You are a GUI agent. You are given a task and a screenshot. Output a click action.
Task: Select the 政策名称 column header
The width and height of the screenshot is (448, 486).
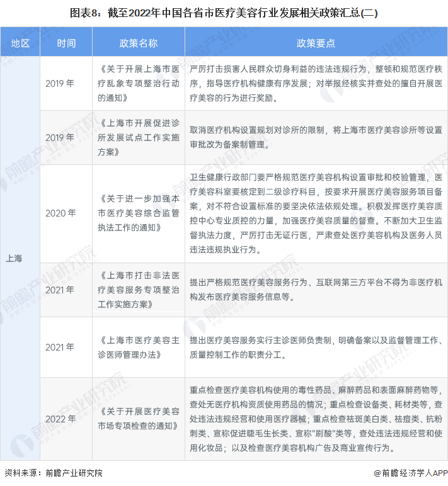click(x=139, y=43)
